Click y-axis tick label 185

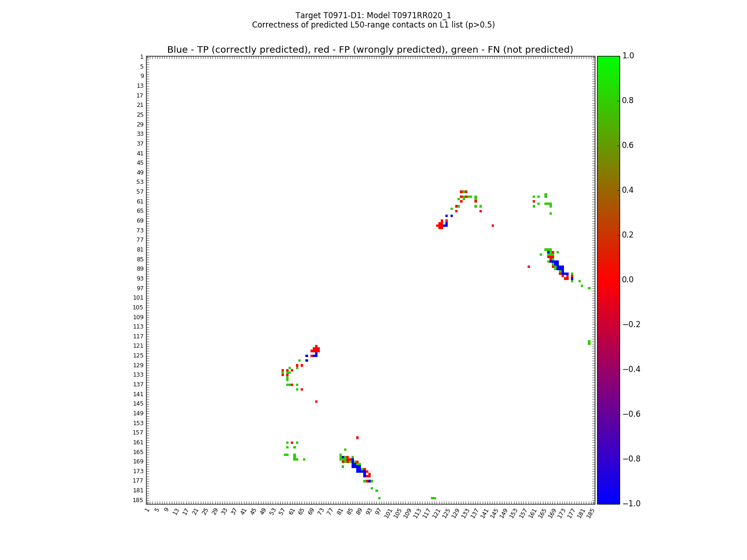click(138, 500)
